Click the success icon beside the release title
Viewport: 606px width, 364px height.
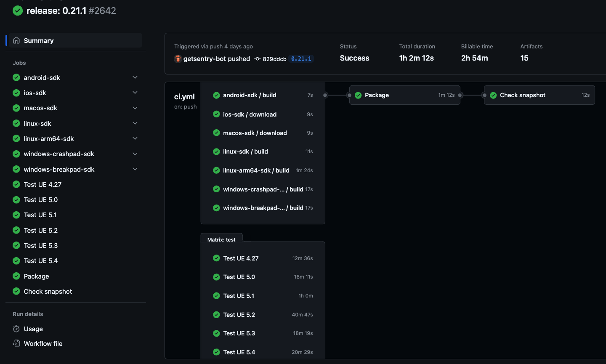[x=17, y=11]
